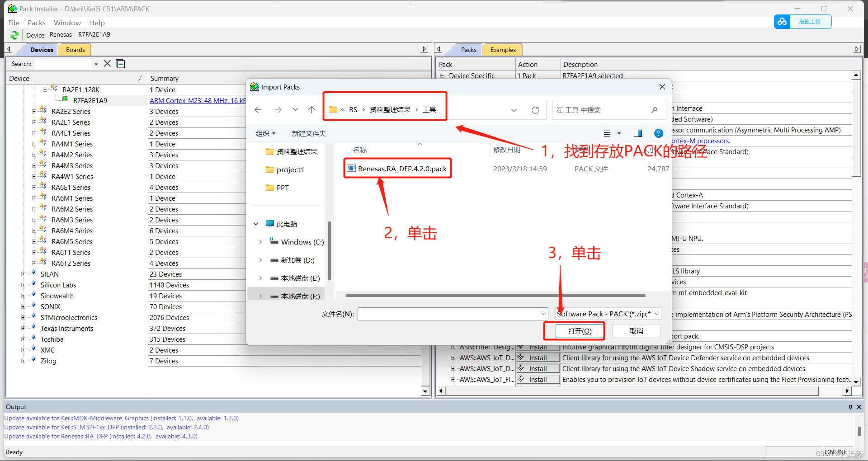Go forward in Import Packs dialog

pyautogui.click(x=278, y=110)
